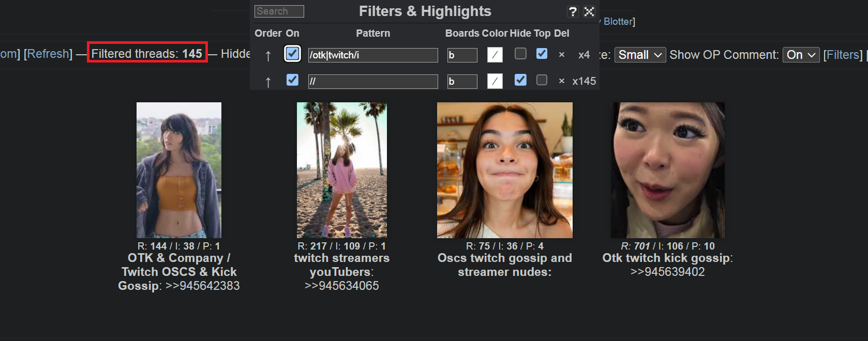Edit the // pattern field

tap(373, 81)
